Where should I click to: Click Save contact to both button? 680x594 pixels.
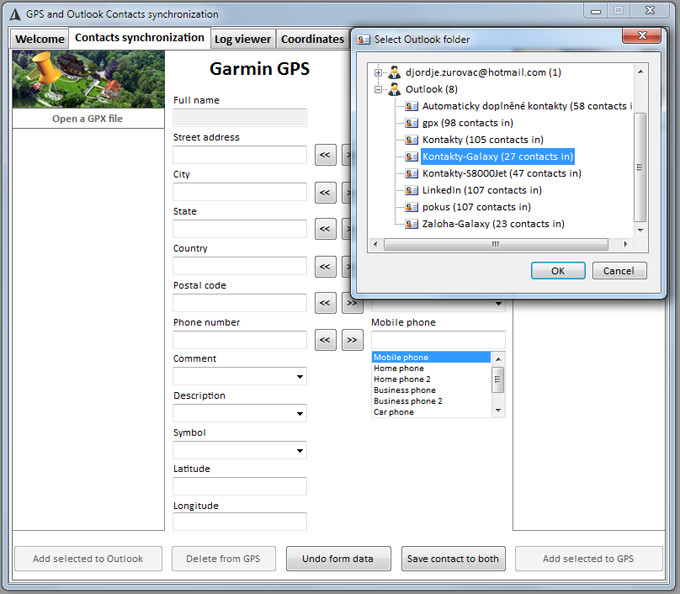453,558
